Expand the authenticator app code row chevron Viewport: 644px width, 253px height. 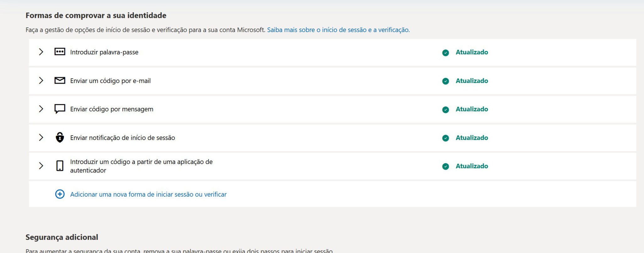point(41,166)
